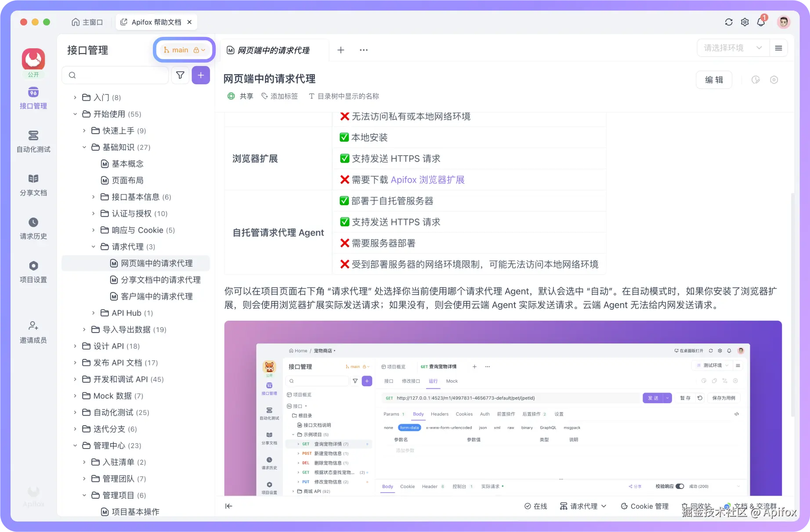810x532 pixels.
Task: Open the 项目设置 panel in the sidebar
Action: click(33, 271)
